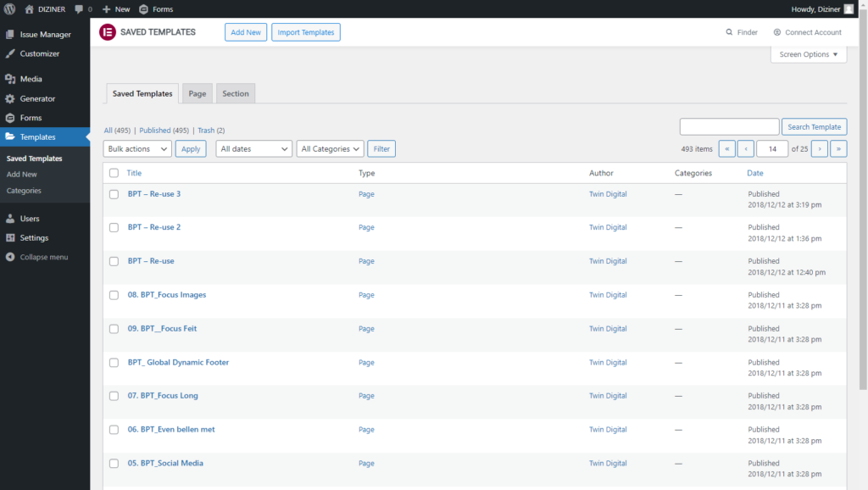Select the 08. BPT_Focus Images checkbox
The width and height of the screenshot is (868, 490).
click(114, 295)
